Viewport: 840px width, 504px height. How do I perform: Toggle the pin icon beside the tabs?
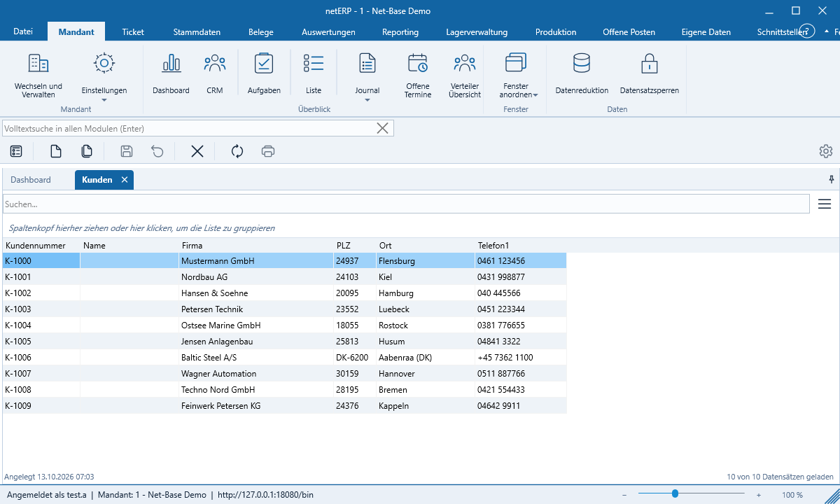point(832,180)
